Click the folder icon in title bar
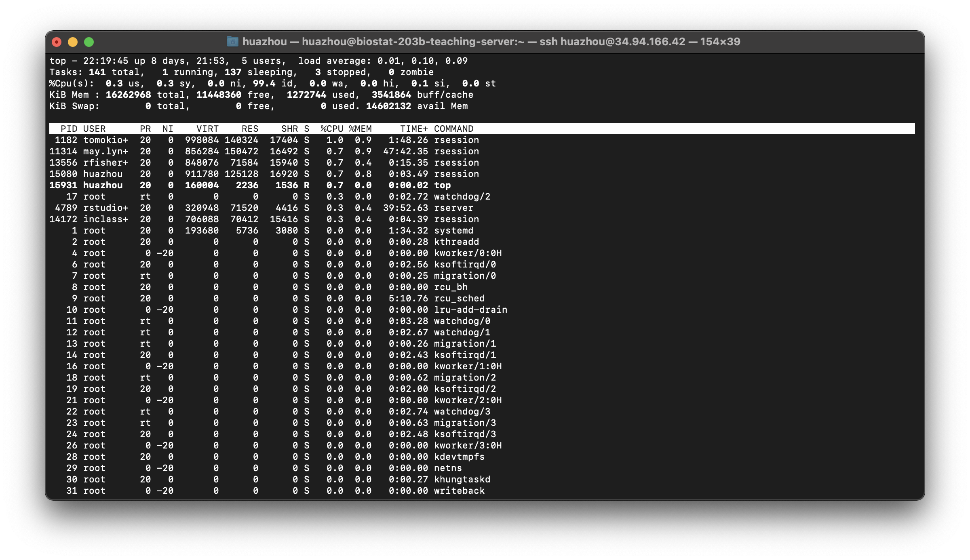The width and height of the screenshot is (970, 560). (232, 42)
